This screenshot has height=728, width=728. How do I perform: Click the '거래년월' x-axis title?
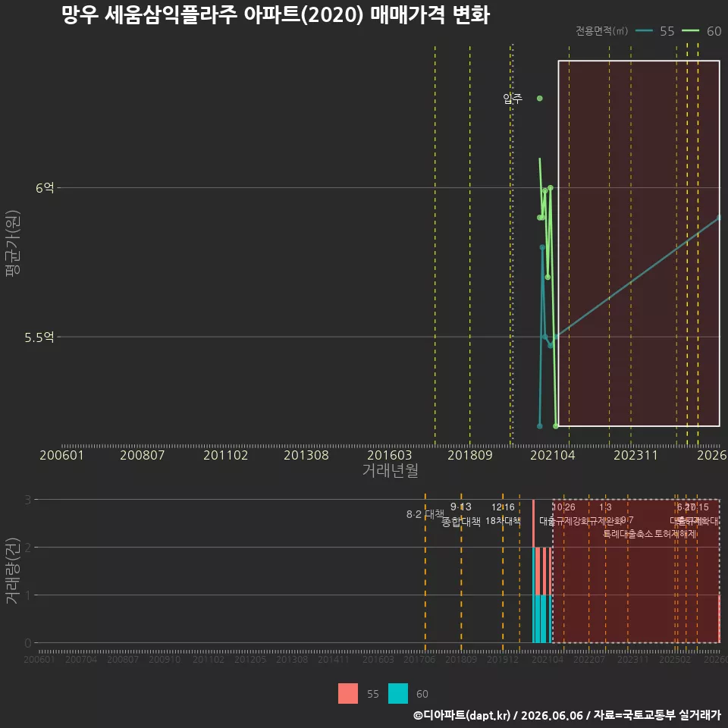pos(390,470)
